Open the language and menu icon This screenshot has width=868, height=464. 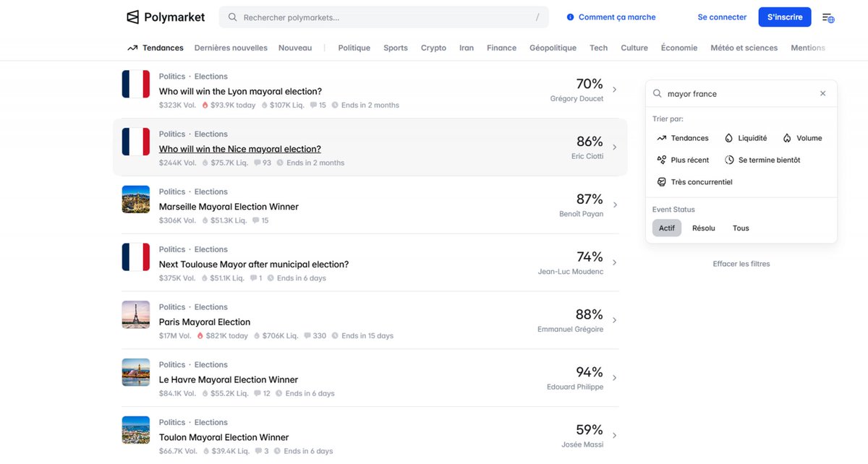(x=828, y=17)
